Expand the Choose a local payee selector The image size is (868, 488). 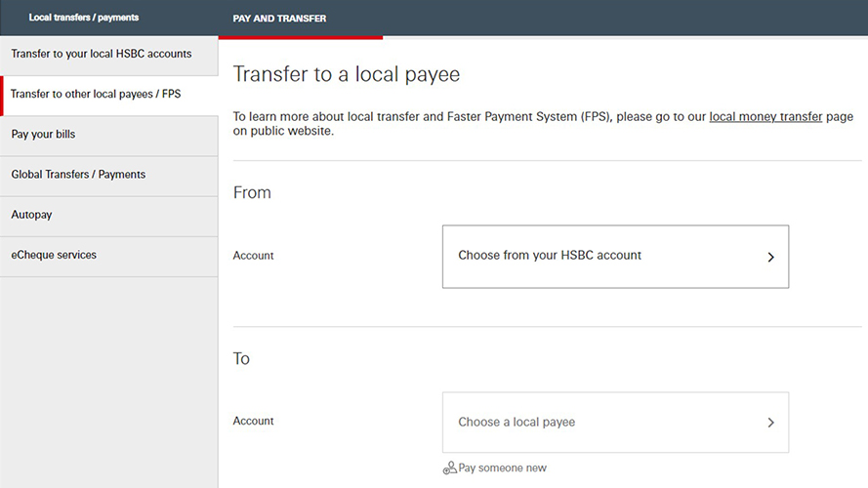point(614,423)
